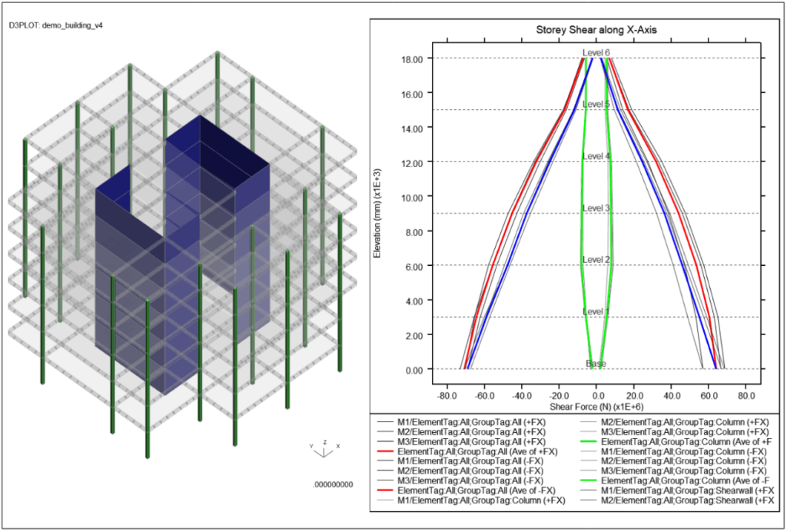Image resolution: width=787 pixels, height=532 pixels.
Task: Click the D3PLOT demo_building_v4 title text
Action: tap(56, 25)
